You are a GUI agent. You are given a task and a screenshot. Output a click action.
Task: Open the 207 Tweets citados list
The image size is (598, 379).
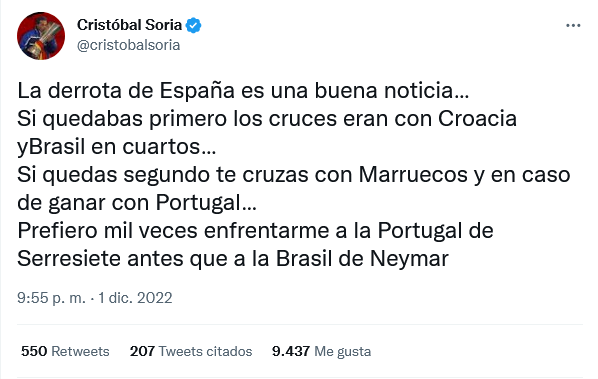(191, 351)
